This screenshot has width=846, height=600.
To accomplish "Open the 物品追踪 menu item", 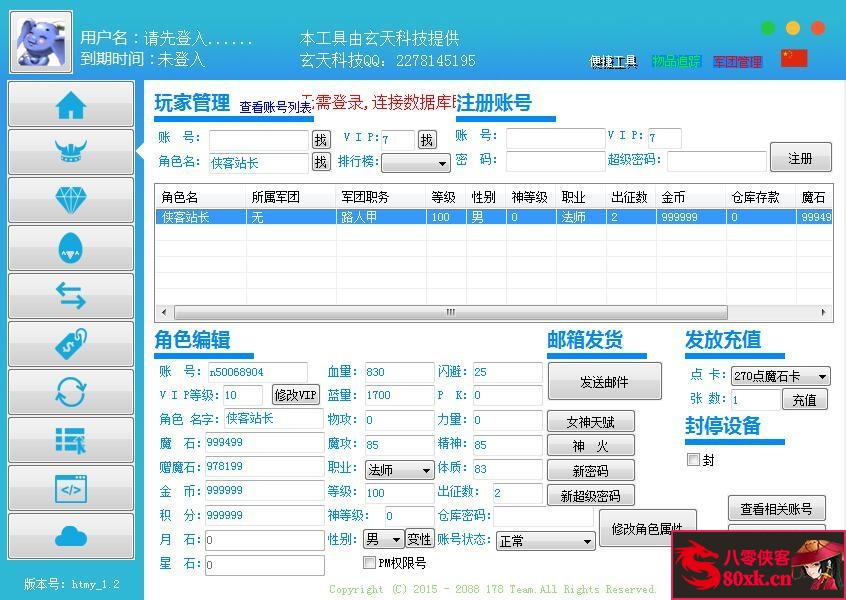I will point(675,60).
